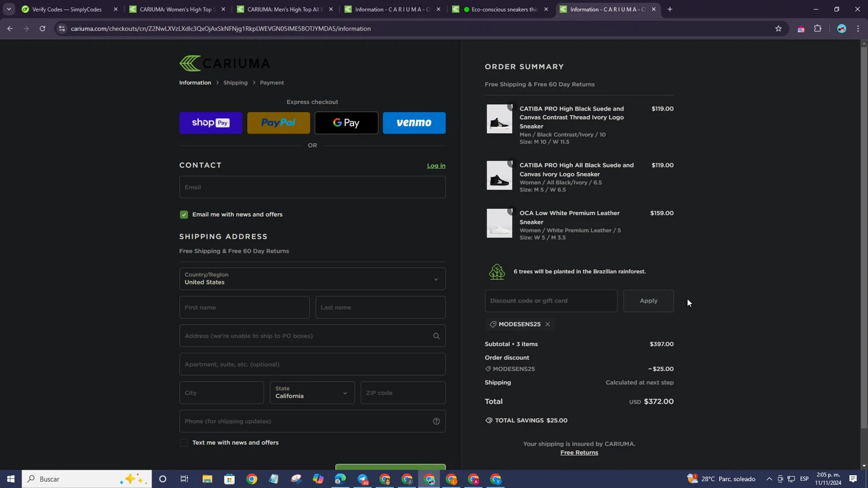Choose PayPal express checkout
Screen dimensions: 868x488
[278, 123]
